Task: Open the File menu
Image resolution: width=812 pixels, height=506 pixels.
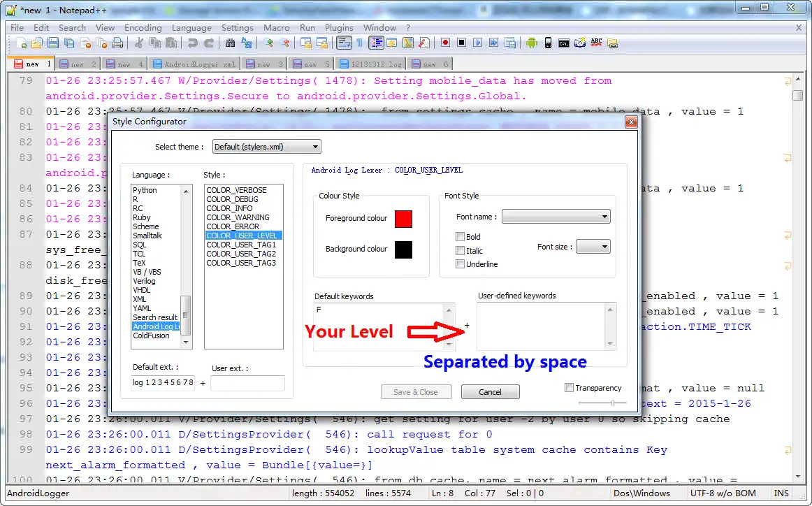Action: click(17, 27)
